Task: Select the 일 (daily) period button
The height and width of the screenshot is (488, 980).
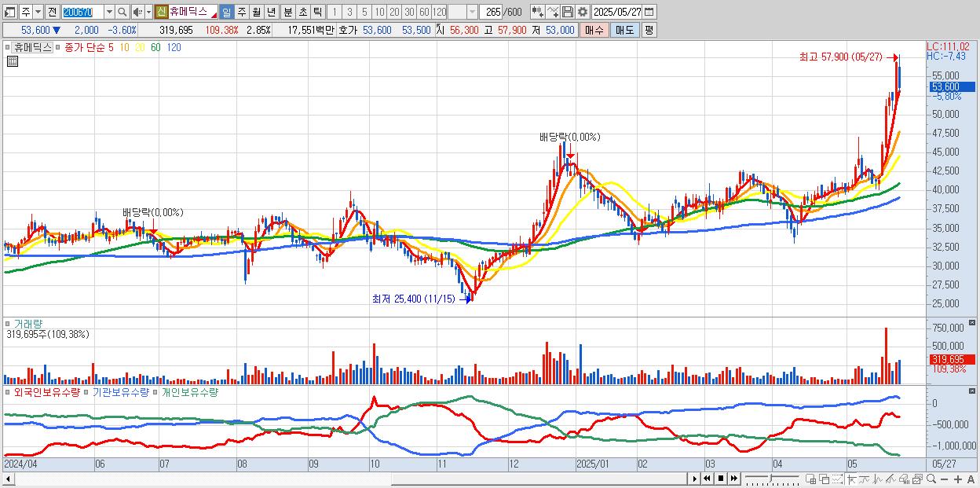Action: tap(226, 12)
